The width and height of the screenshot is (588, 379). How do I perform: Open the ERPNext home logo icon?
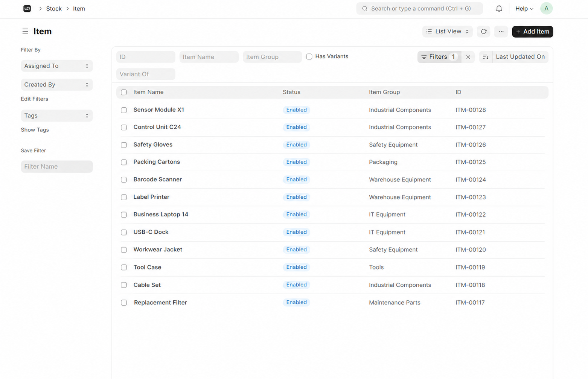27,9
